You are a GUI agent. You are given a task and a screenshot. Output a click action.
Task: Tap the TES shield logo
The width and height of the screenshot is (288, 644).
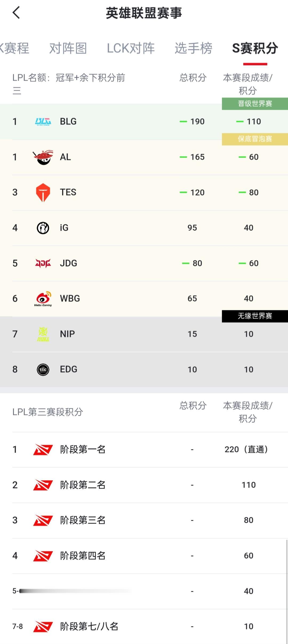[43, 192]
